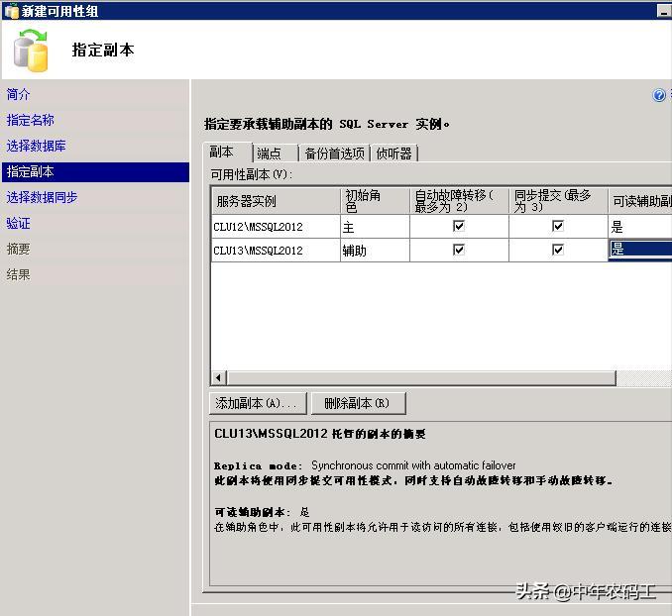672x616 pixels.
Task: Click the 辅助 role cell
Action: click(375, 251)
